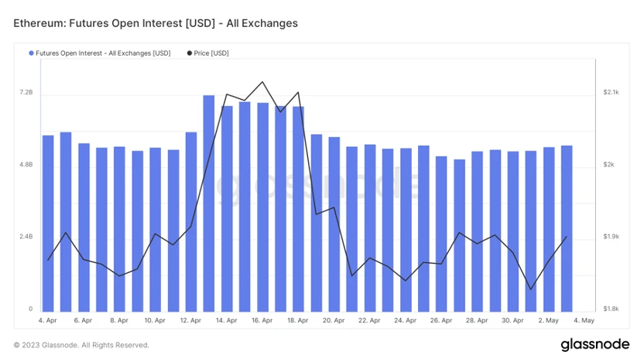Image resolution: width=644 pixels, height=362 pixels.
Task: Click the last bar on 3 May
Action: point(567,228)
